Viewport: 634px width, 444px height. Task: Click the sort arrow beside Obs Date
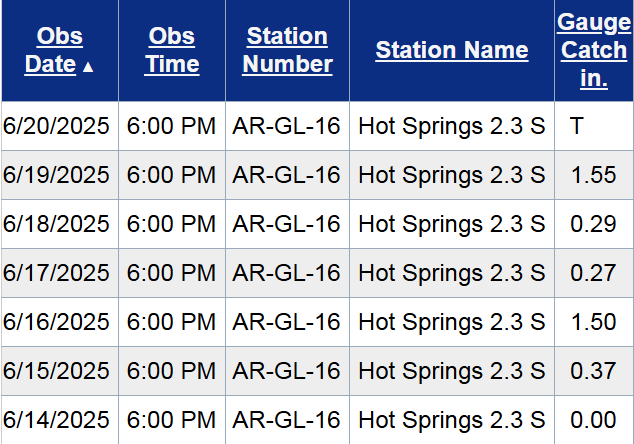(x=89, y=67)
